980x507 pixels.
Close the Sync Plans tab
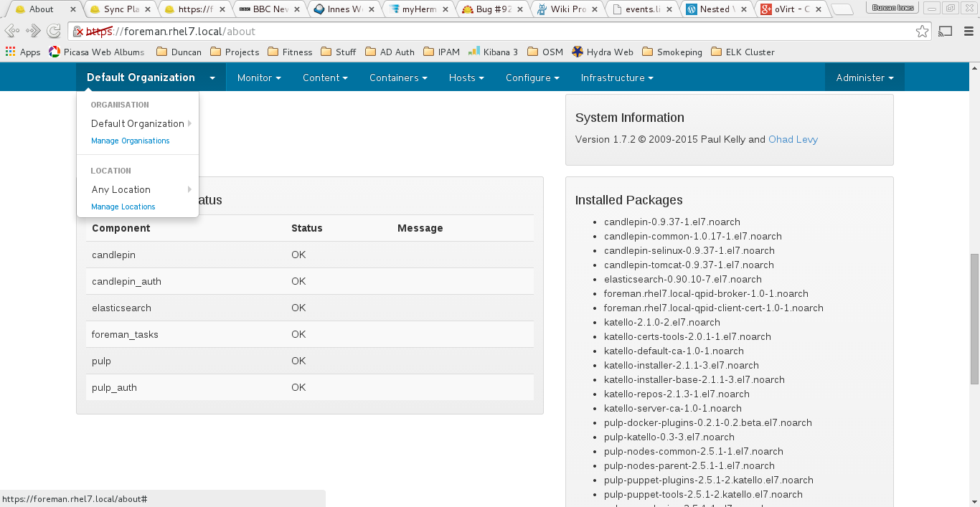[147, 9]
